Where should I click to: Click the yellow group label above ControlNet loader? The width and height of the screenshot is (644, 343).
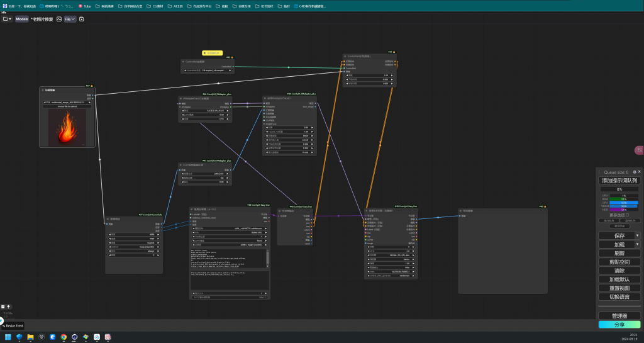pyautogui.click(x=212, y=53)
